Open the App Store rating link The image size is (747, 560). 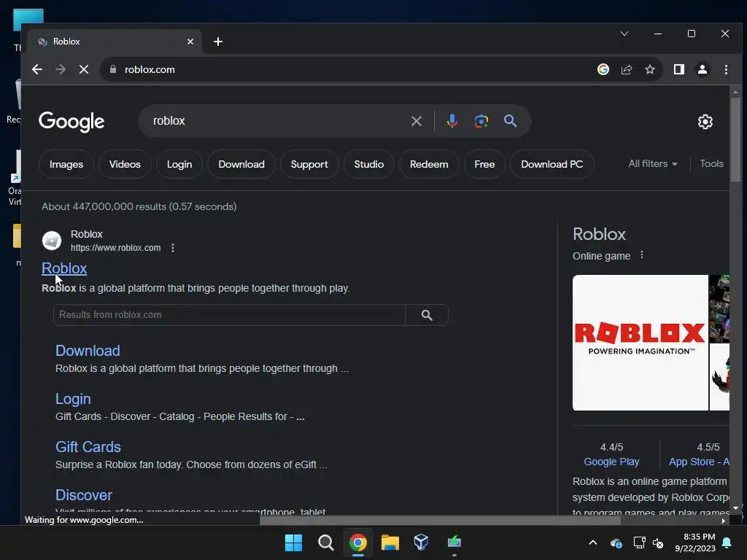click(x=699, y=462)
